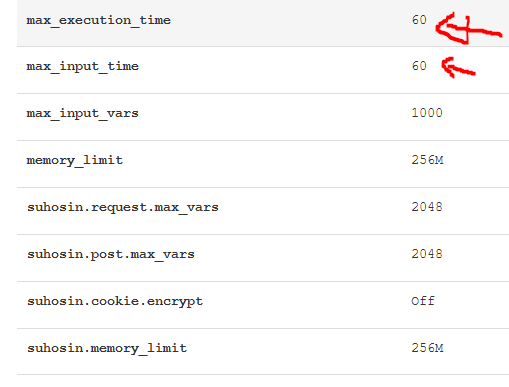Image resolution: width=509 pixels, height=387 pixels.
Task: Select the max_execution_time value 60
Action: pos(419,20)
